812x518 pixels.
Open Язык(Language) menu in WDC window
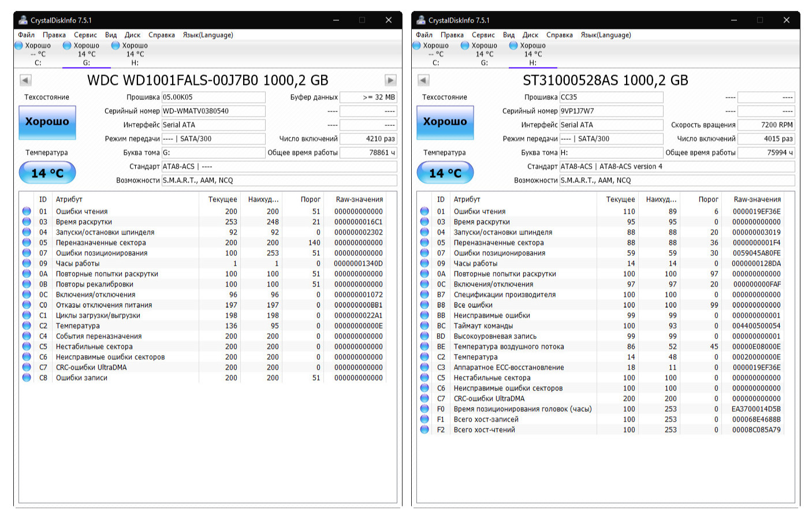click(x=208, y=35)
